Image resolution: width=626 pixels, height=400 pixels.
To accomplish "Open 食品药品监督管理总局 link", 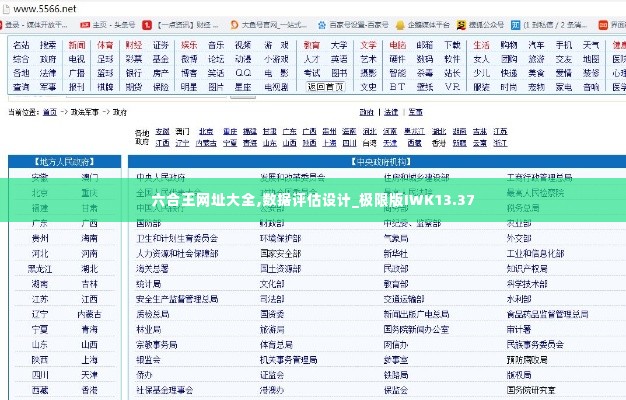I will 547,314.
